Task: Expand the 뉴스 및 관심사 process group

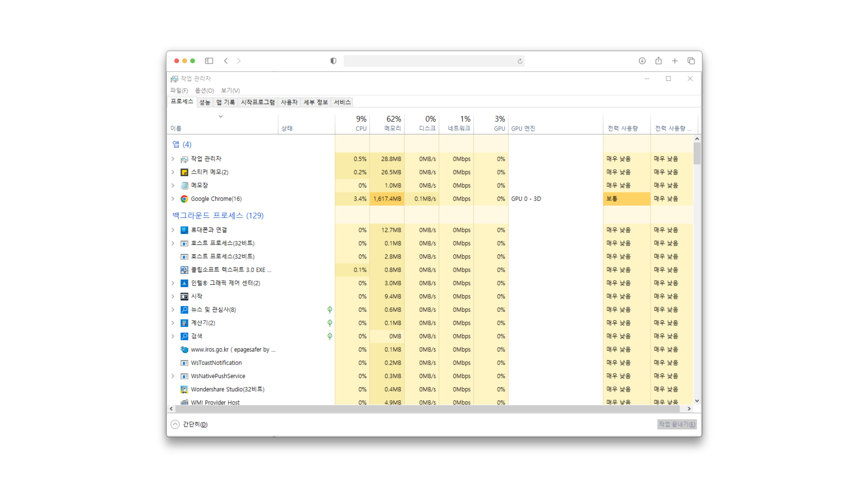Action: point(173,310)
